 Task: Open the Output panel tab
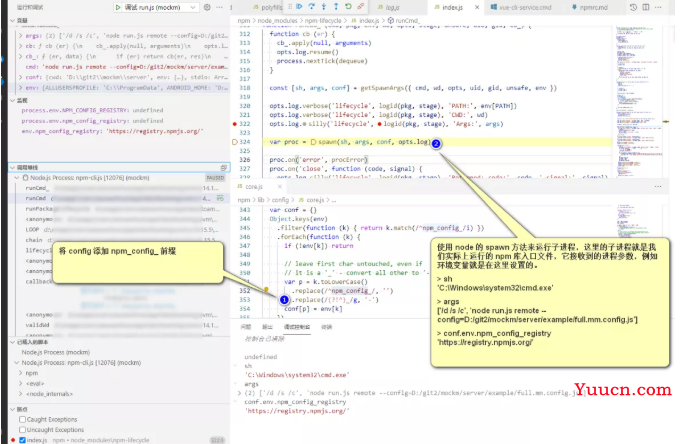[267, 327]
